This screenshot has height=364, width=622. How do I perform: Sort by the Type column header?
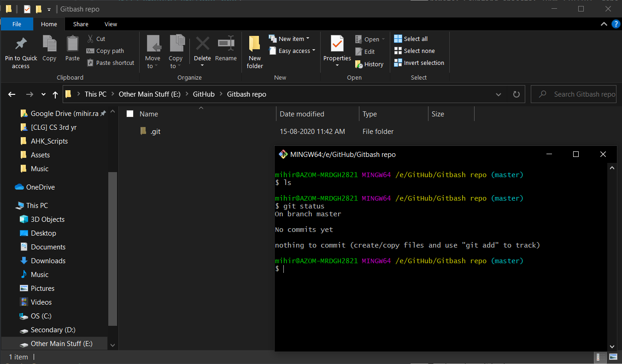(370, 114)
